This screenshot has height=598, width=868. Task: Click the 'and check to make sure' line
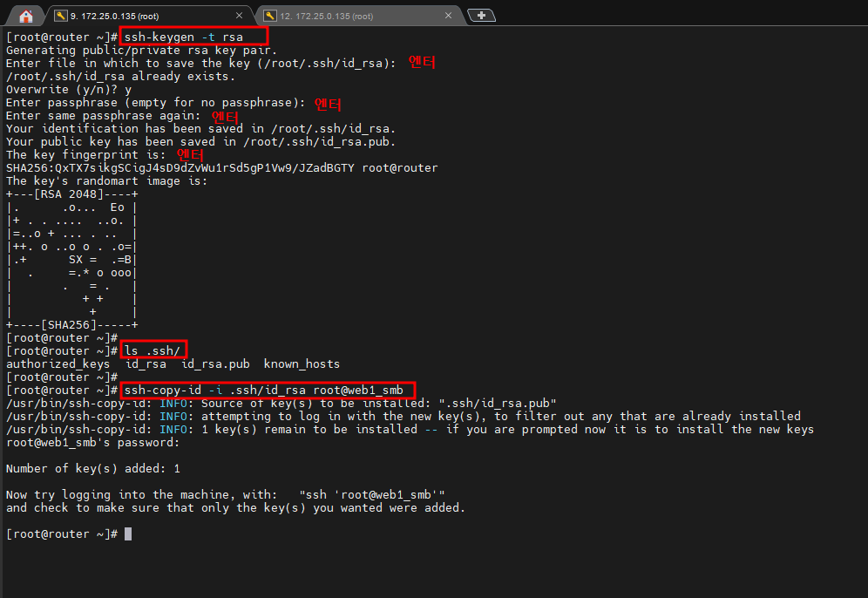tap(236, 508)
